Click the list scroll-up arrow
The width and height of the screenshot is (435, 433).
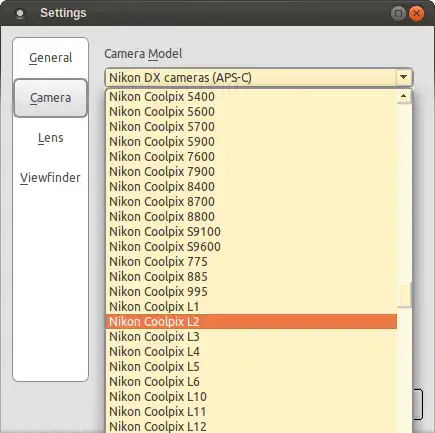point(404,96)
